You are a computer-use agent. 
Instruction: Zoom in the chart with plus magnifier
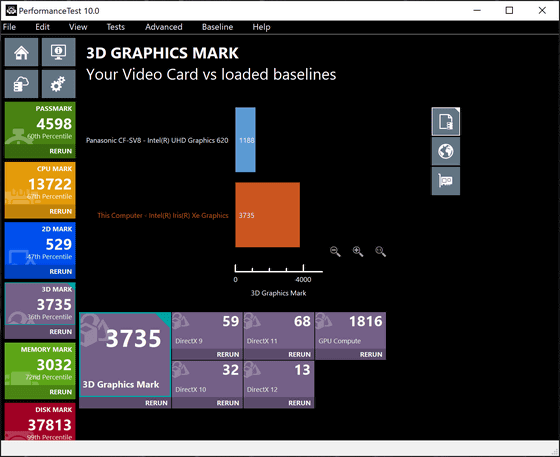click(358, 251)
